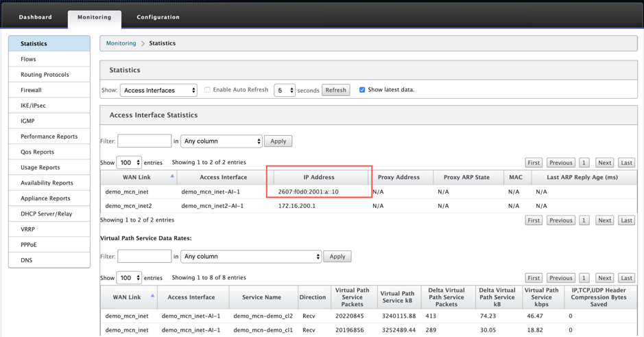Open Any column dropdown for Access Interface filter
Image resolution: width=644 pixels, height=337 pixels.
pyautogui.click(x=222, y=141)
